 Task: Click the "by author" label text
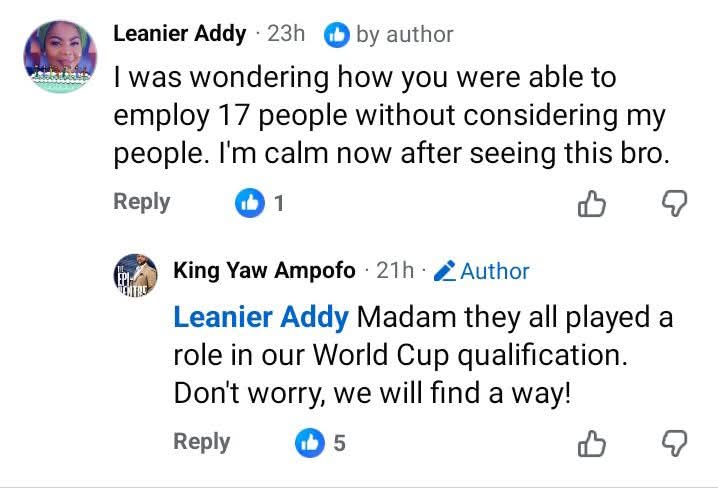tap(404, 35)
